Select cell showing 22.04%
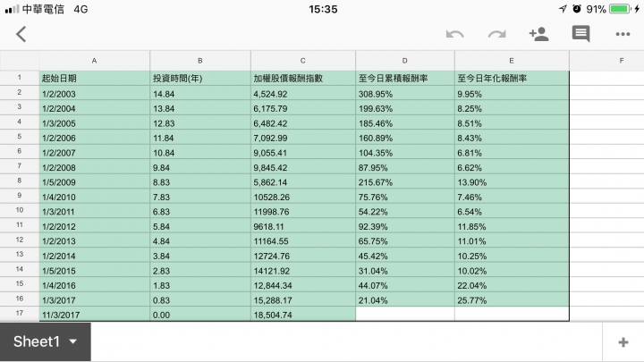The width and height of the screenshot is (644, 362). pyautogui.click(x=512, y=286)
